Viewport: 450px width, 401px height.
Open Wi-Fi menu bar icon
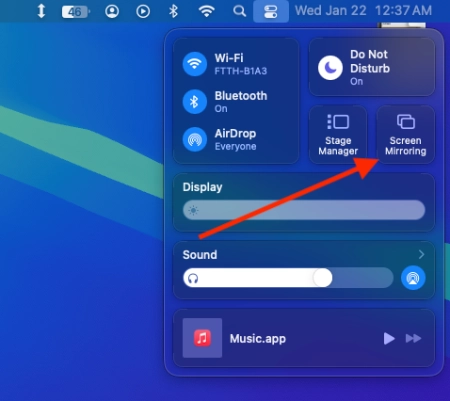point(207,11)
